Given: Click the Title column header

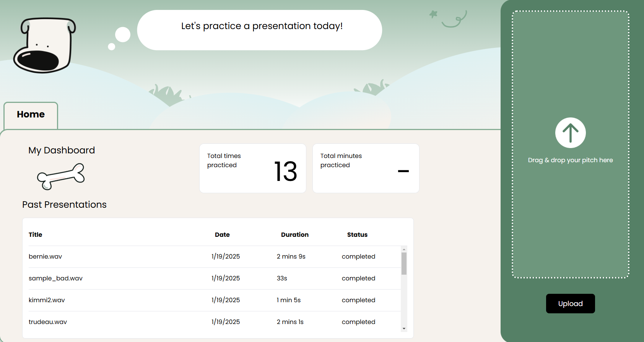Looking at the screenshot, I should pos(35,235).
